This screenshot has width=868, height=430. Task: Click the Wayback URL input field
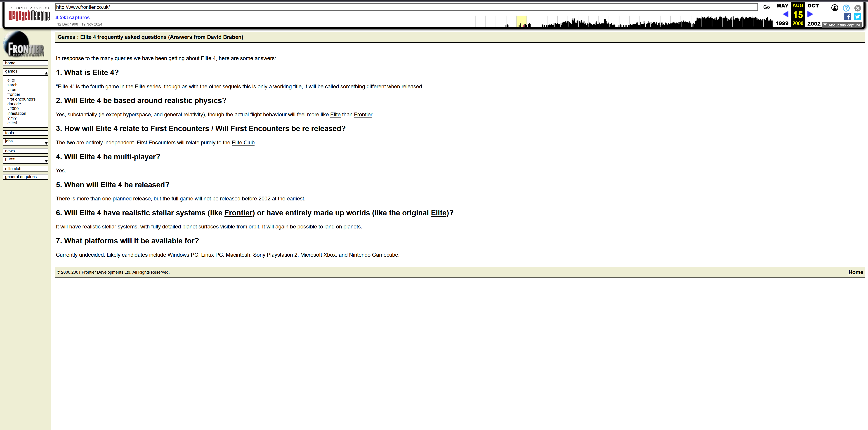click(406, 7)
